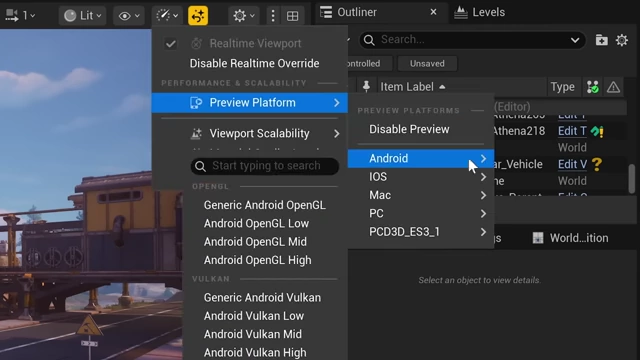Screen dimensions: 640x360
Task: Open the Preview Platform submenu
Action: (x=249, y=102)
